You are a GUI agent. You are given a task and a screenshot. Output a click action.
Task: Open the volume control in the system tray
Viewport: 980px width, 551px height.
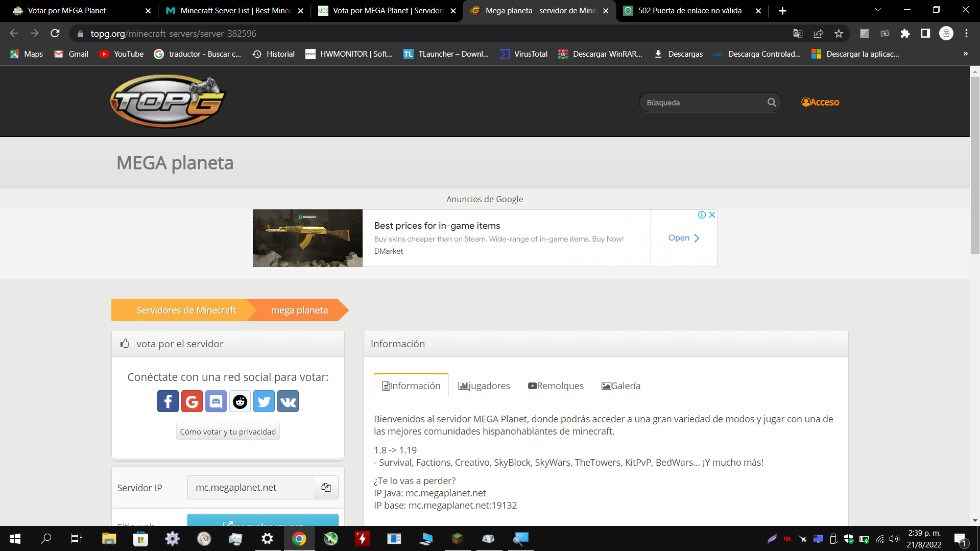894,539
